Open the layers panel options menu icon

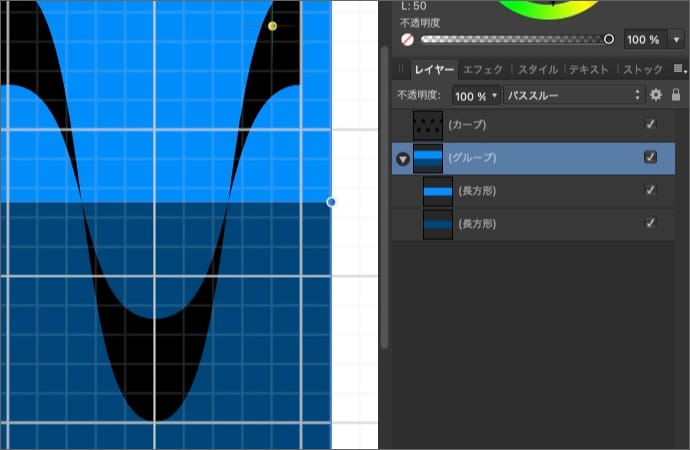679,69
